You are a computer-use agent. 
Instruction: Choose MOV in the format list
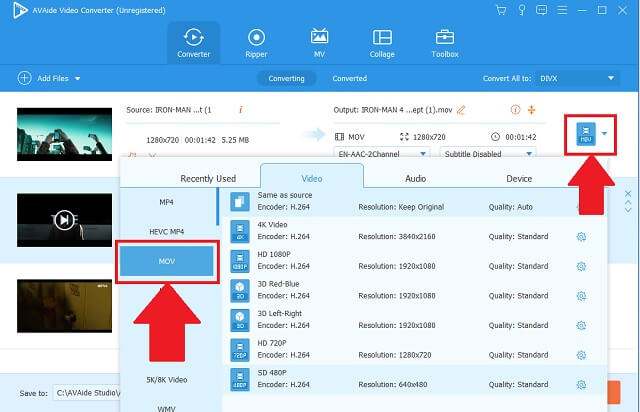(167, 261)
